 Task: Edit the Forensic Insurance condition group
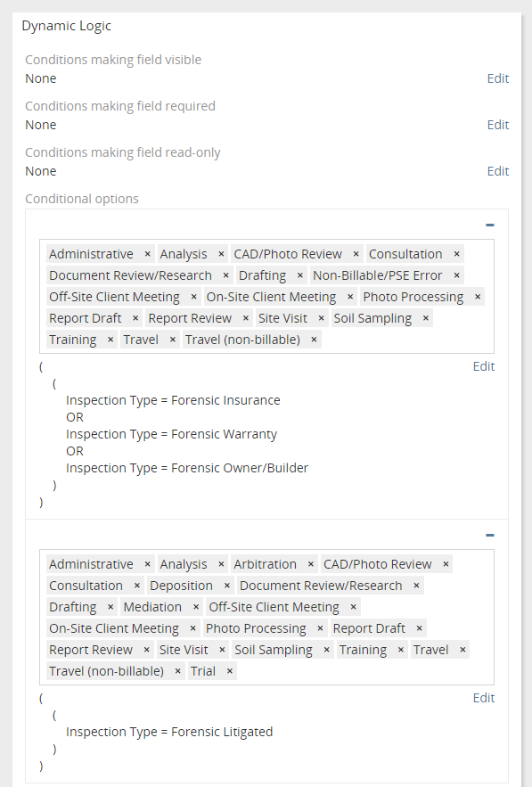(484, 366)
